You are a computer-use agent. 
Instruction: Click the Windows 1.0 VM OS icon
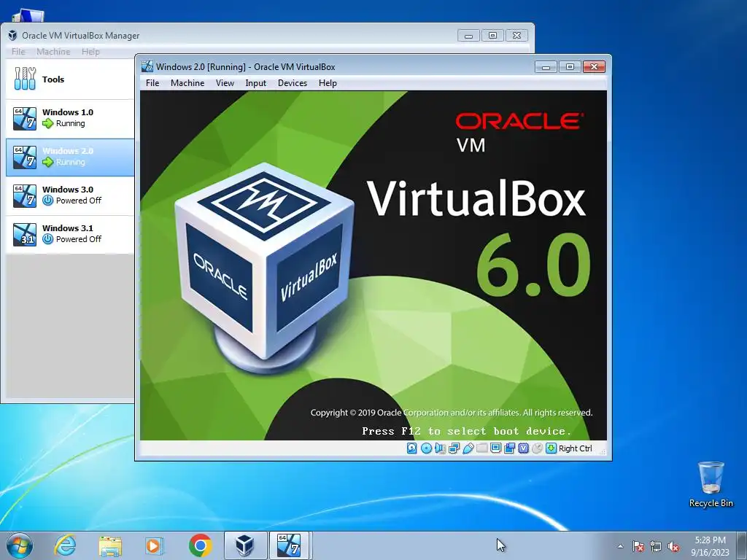pyautogui.click(x=25, y=118)
